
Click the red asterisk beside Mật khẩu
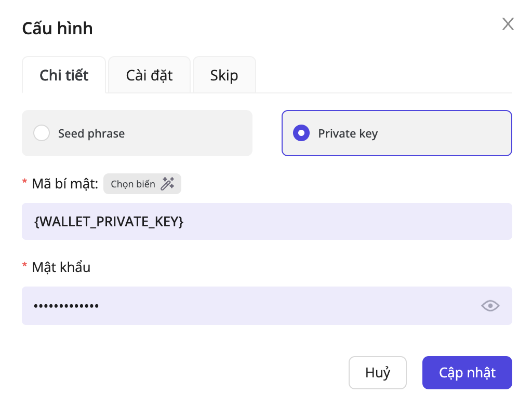[x=24, y=266]
